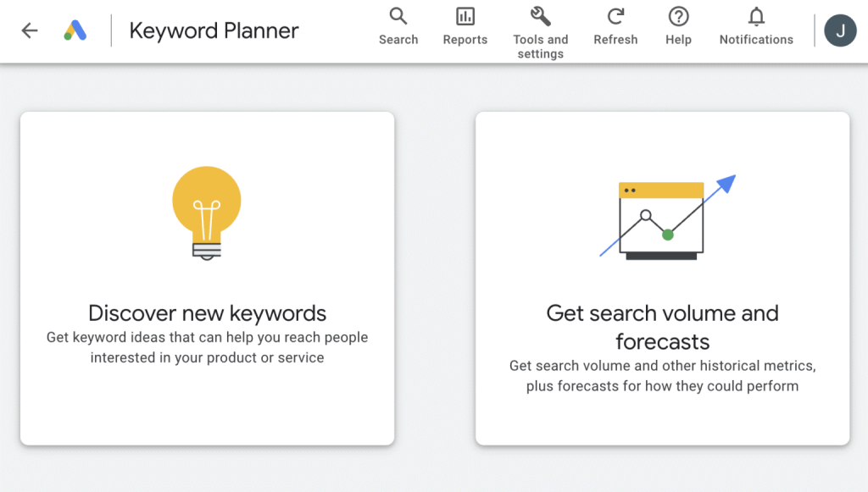Click the Keyword Planner title

point(214,30)
